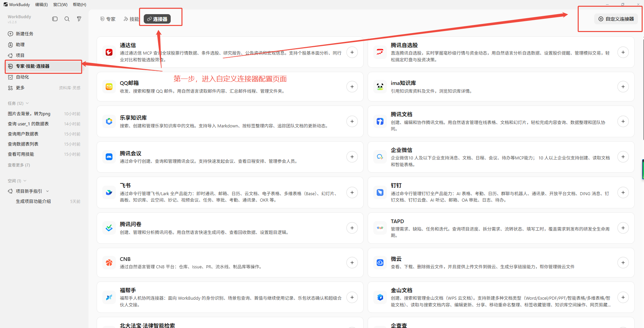
Task: Toggle the sidebar panel icon
Action: (x=55, y=19)
